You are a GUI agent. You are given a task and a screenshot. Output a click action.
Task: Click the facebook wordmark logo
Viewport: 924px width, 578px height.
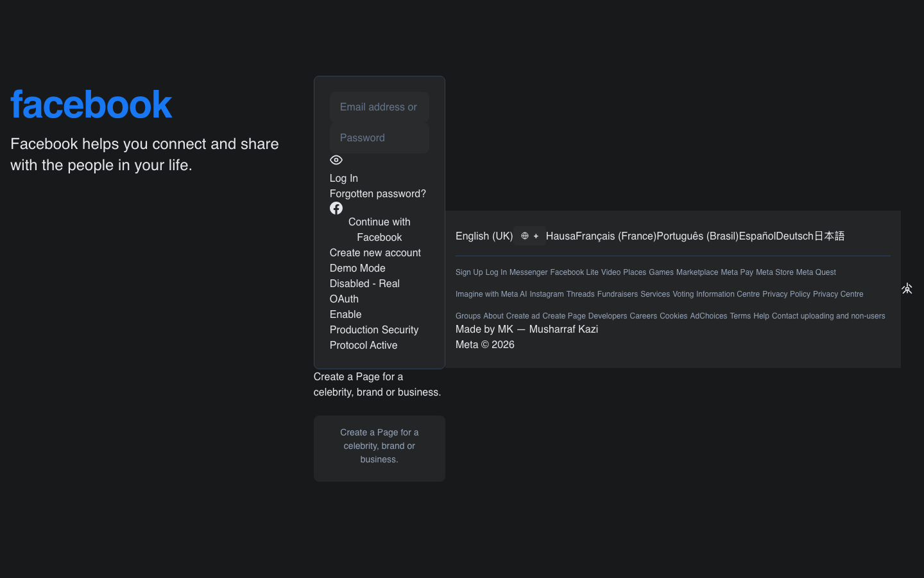pos(90,104)
